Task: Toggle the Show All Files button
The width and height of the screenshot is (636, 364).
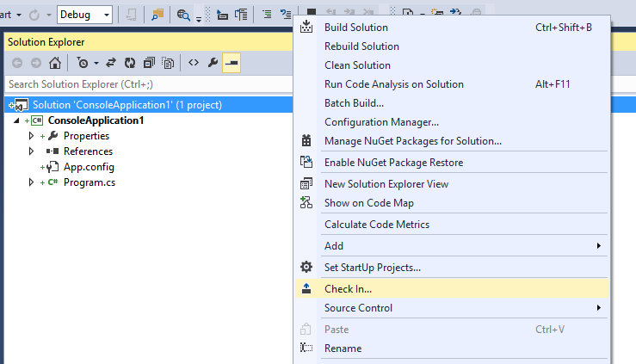Action: coord(168,63)
